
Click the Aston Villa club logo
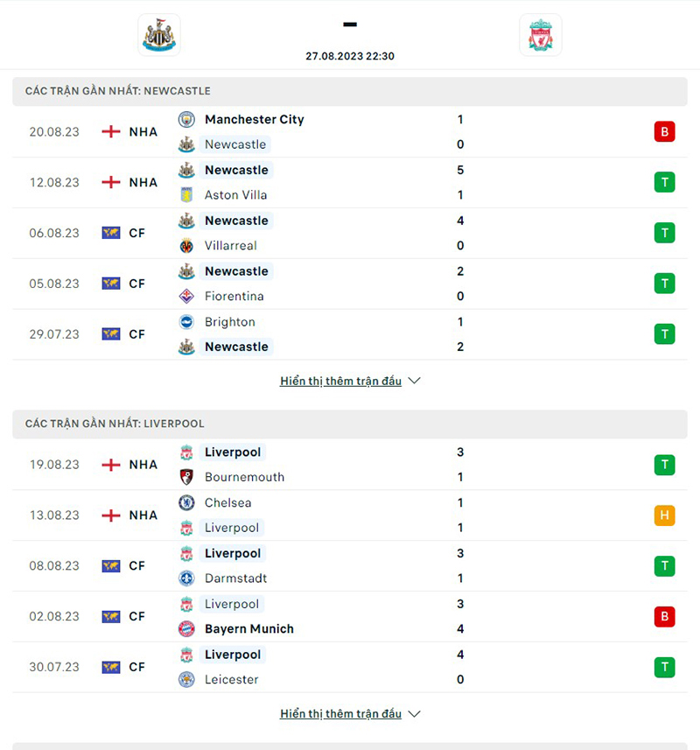pos(186,195)
